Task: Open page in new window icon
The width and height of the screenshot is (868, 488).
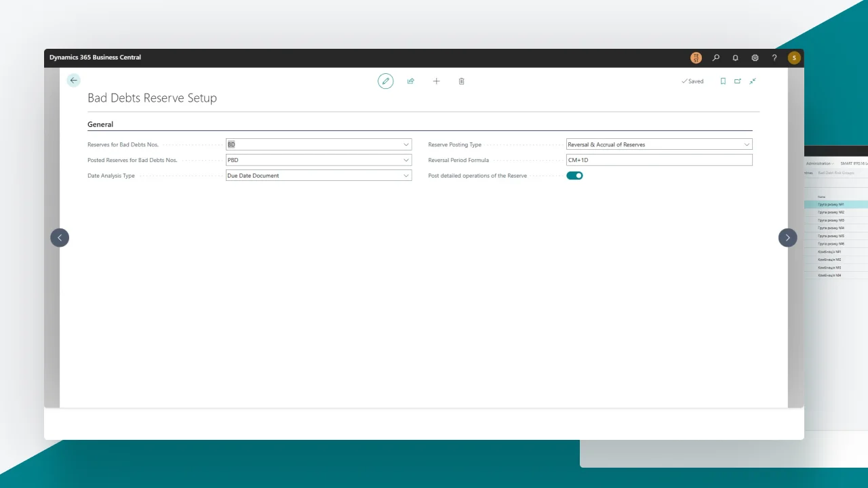Action: (x=738, y=81)
